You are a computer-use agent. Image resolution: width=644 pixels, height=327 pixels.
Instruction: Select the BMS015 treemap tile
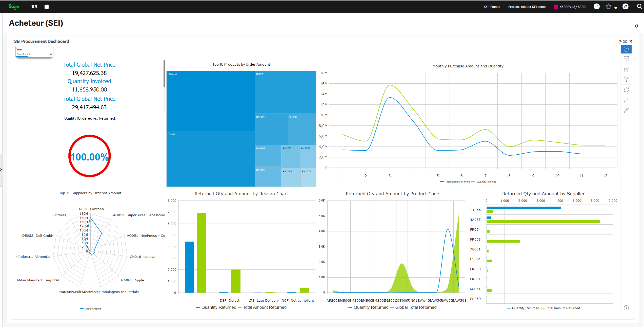pos(290,157)
